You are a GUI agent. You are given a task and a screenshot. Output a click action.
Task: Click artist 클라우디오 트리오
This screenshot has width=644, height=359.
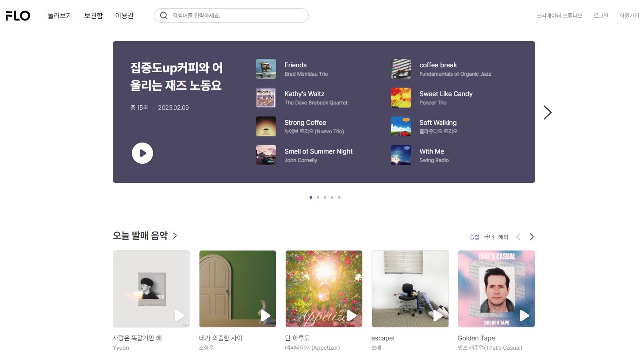pos(438,131)
